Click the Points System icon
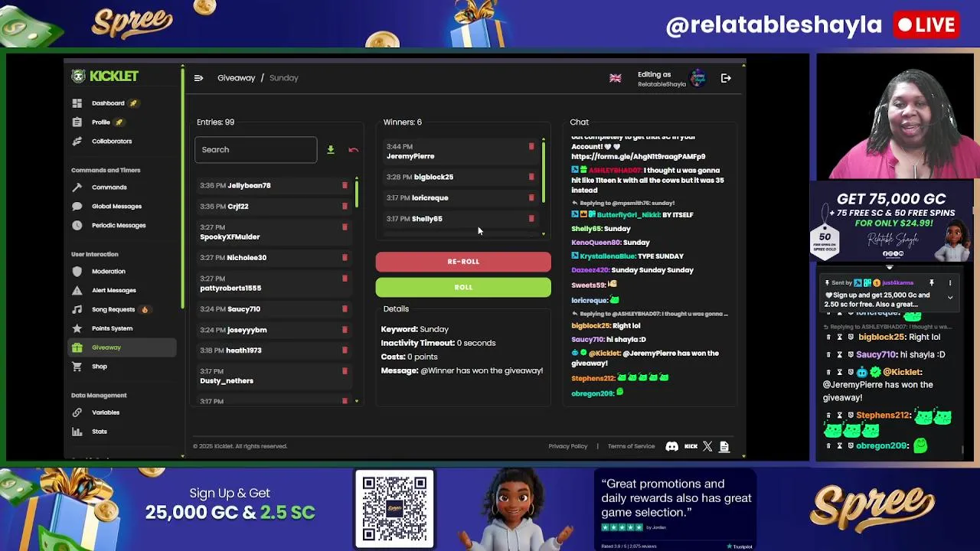 pos(77,328)
